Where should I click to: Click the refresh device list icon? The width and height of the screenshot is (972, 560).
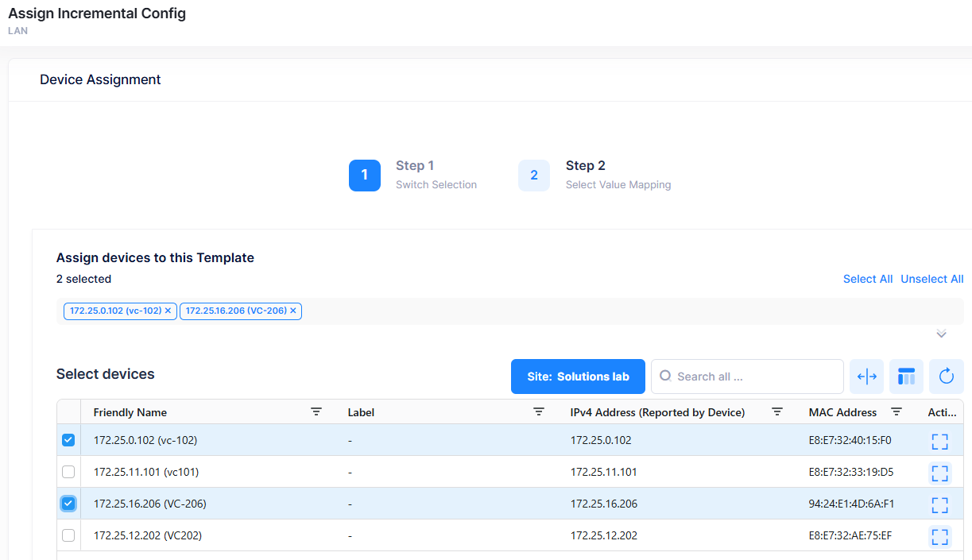(946, 377)
